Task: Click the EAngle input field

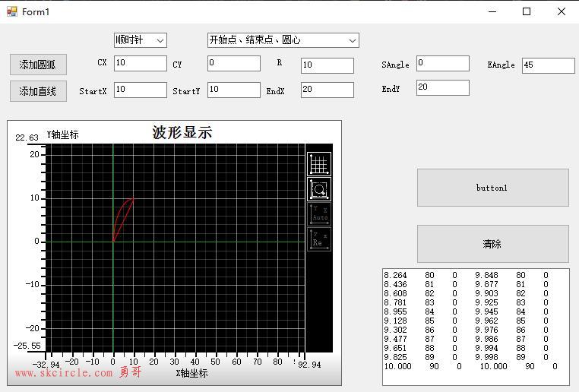Action: 549,65
